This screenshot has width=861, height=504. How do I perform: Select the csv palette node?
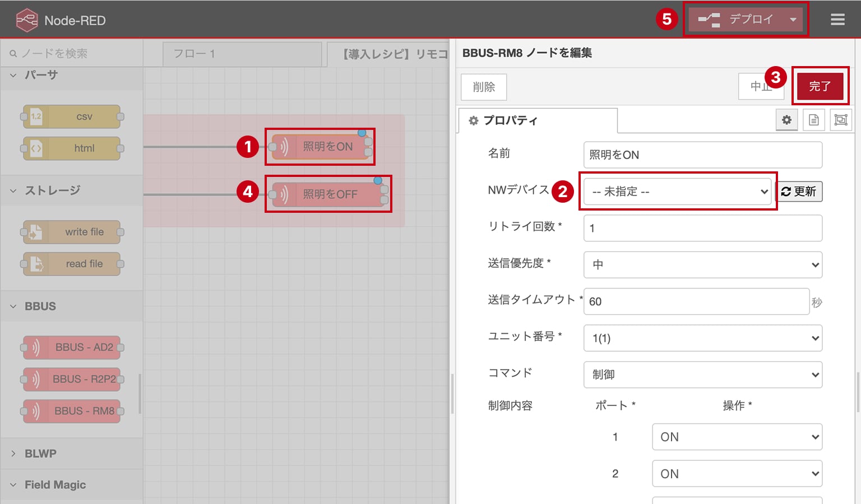pos(72,116)
